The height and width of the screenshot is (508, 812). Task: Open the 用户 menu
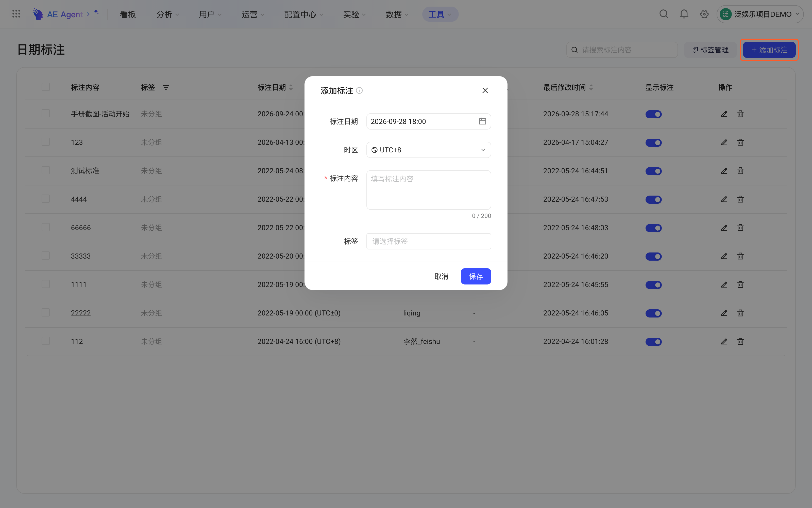210,14
